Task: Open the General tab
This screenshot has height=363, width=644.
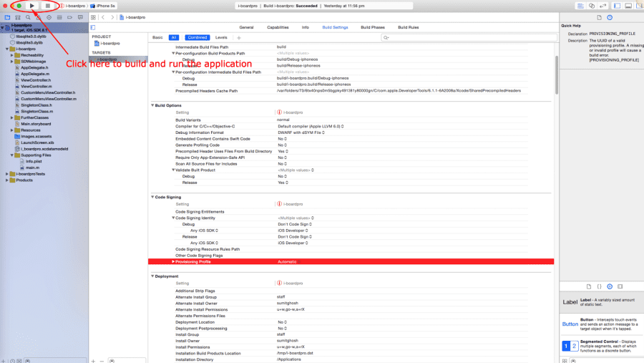Action: [x=246, y=27]
